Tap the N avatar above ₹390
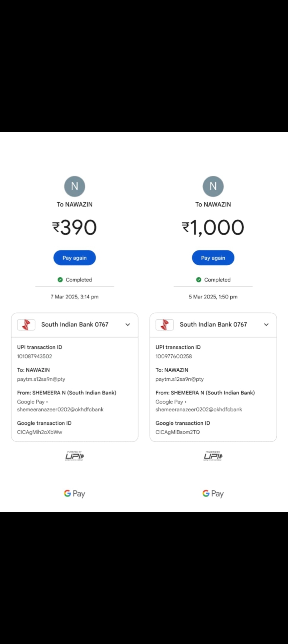Screen dimensions: 288x644 click(x=75, y=186)
